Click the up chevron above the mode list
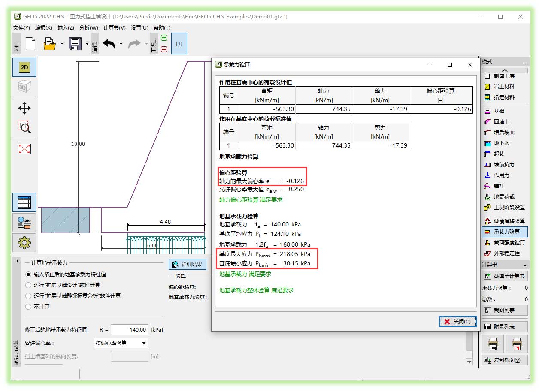This screenshot has height=392, width=542. [505, 71]
